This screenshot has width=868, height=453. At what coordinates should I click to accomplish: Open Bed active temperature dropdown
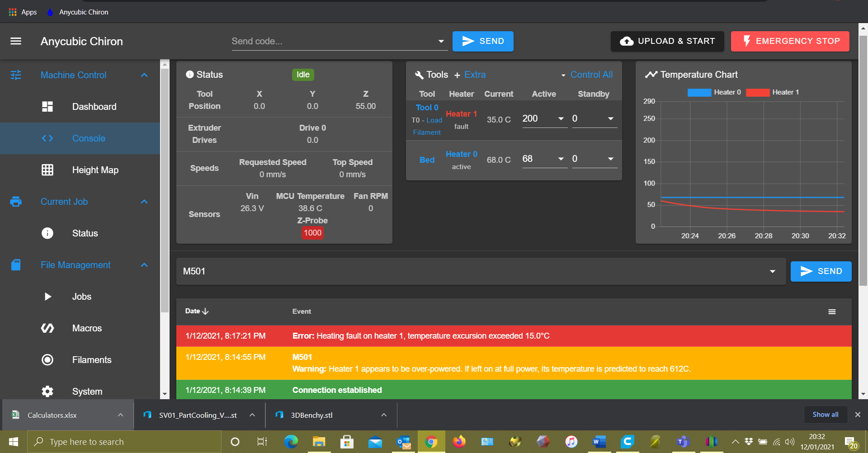(x=561, y=159)
